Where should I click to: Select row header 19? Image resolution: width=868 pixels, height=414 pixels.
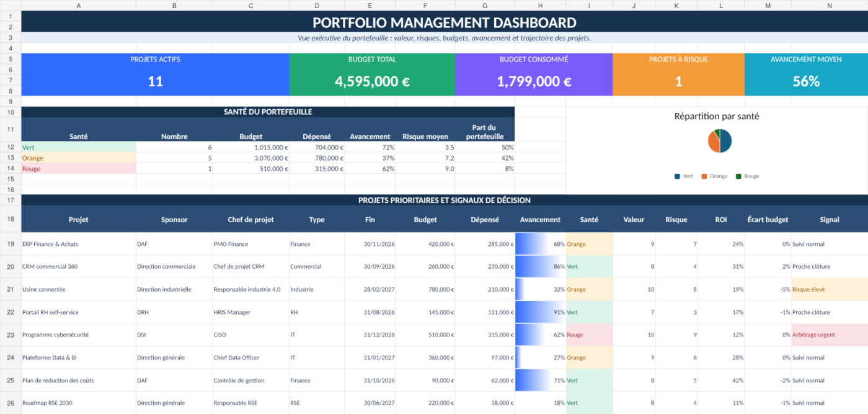pos(11,244)
